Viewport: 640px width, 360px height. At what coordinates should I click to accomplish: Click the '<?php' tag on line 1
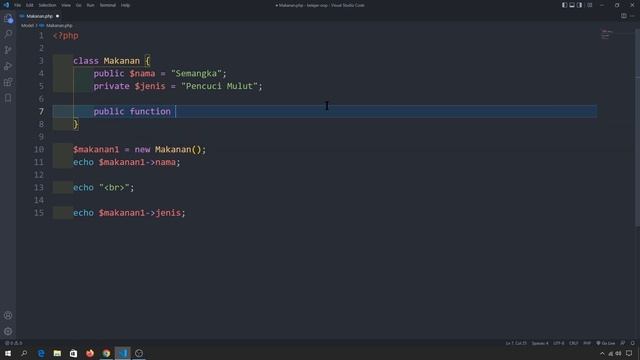(66, 36)
